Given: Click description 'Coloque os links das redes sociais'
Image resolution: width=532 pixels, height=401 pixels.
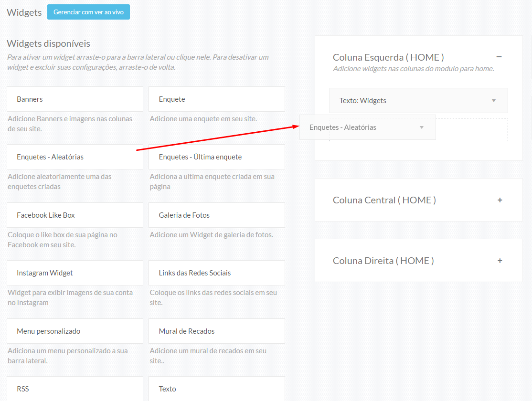Looking at the screenshot, I should (x=213, y=297).
